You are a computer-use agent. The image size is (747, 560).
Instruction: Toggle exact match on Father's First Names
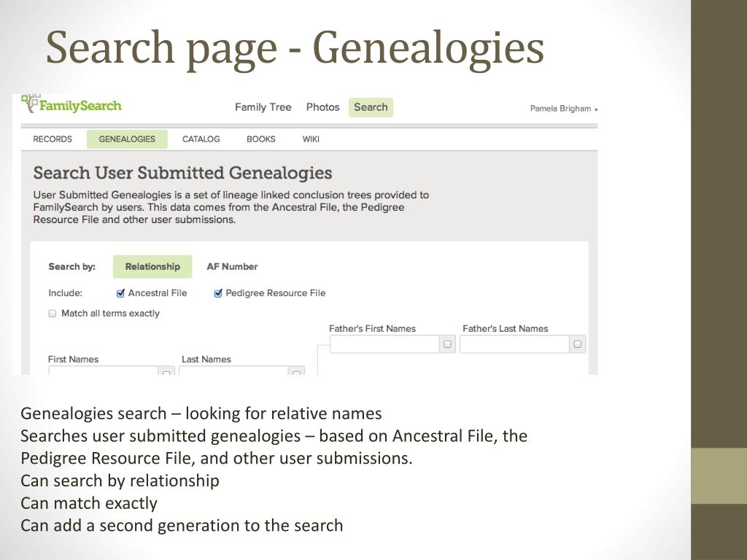[447, 344]
